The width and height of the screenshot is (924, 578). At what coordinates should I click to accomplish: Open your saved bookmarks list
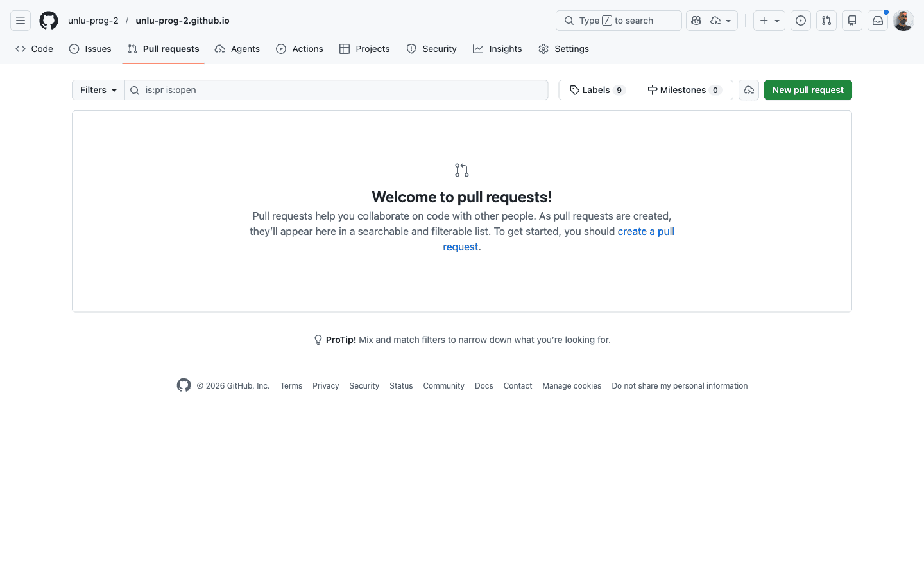pyautogui.click(x=851, y=20)
